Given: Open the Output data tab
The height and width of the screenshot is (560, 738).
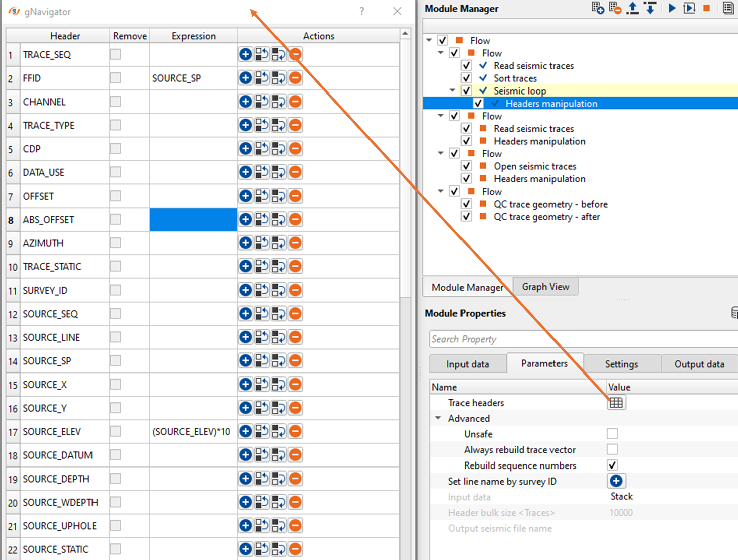Looking at the screenshot, I should (x=699, y=364).
